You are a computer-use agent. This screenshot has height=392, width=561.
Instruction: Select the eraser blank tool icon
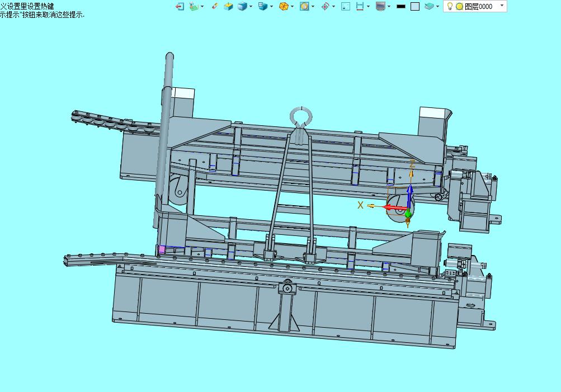(x=215, y=6)
